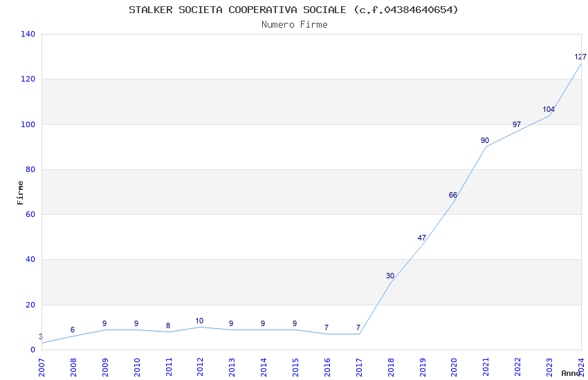Click the x-axis year 2015

(295, 368)
